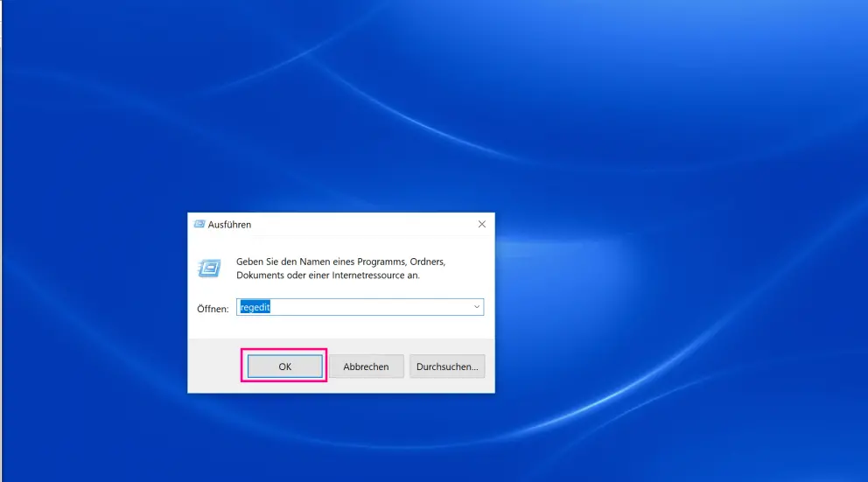Click the desktop wallpaper left of dialog
This screenshot has height=482, width=868.
point(87,297)
